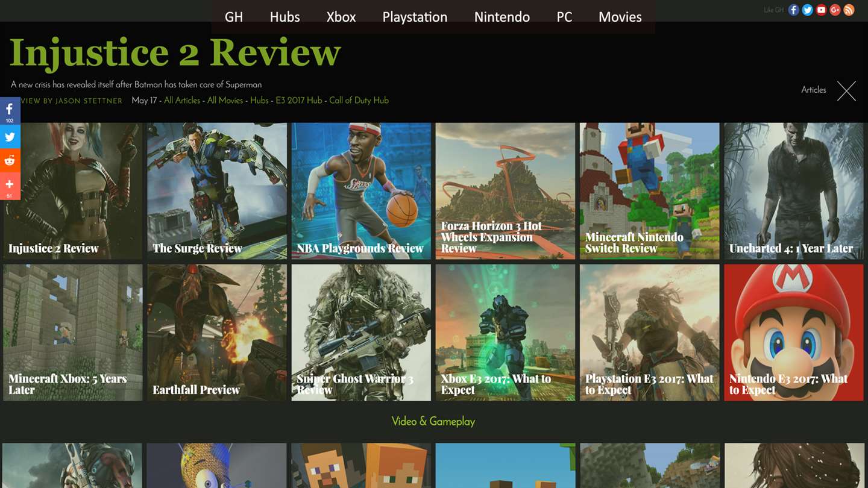Open more share options plus icon
Viewport: 868px width, 488px height.
pos(10,186)
